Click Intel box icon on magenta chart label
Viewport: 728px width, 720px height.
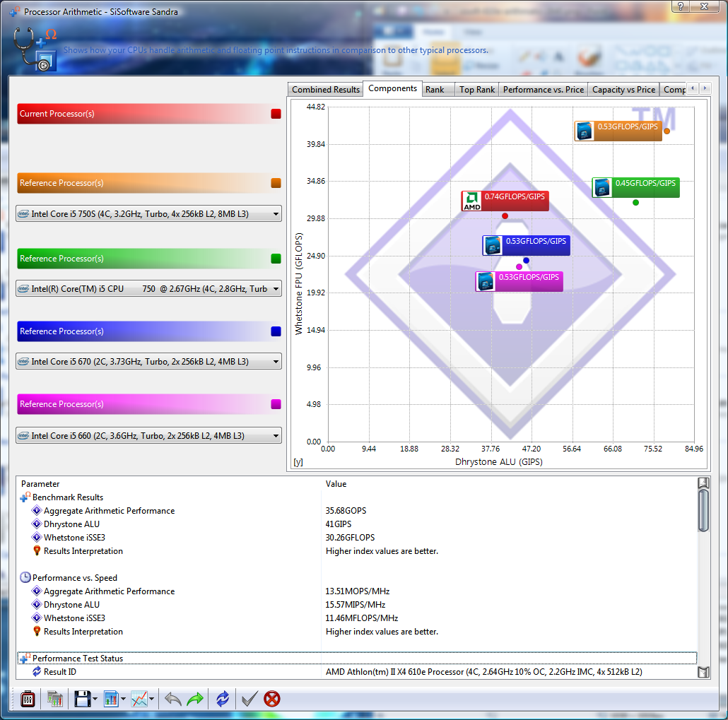click(x=486, y=281)
